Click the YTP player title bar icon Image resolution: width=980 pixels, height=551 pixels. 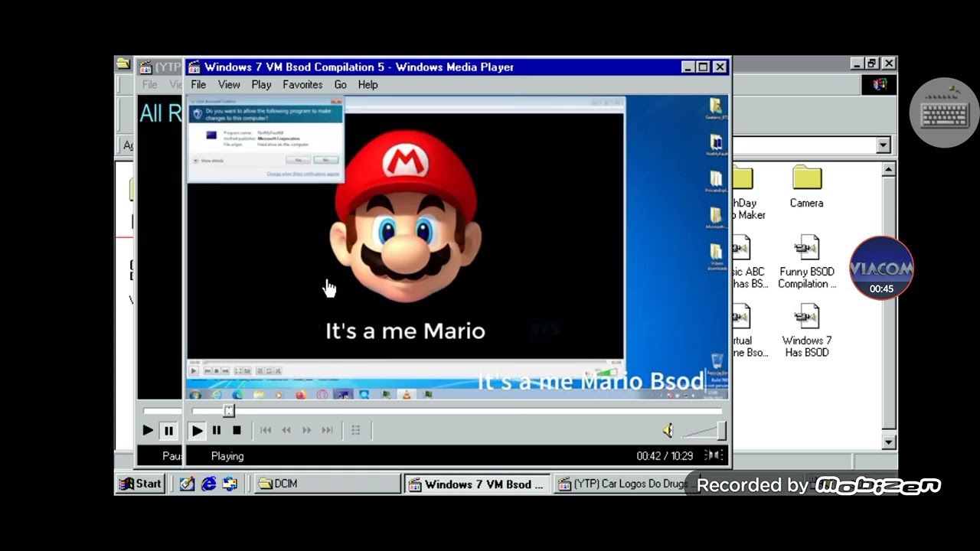[x=146, y=67]
